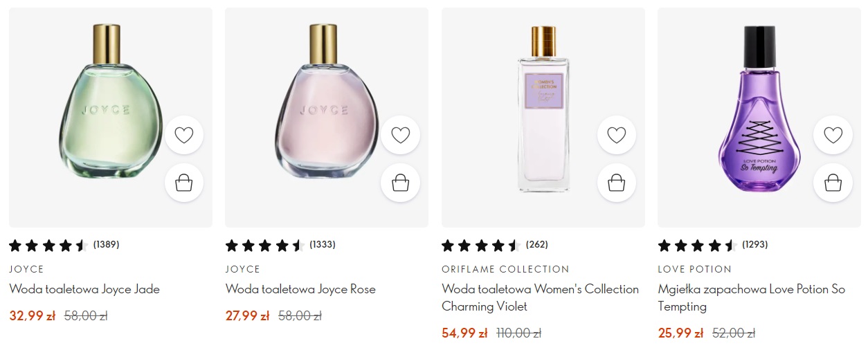Open the Joyce Jade green bottle image
The height and width of the screenshot is (350, 868).
click(x=104, y=111)
